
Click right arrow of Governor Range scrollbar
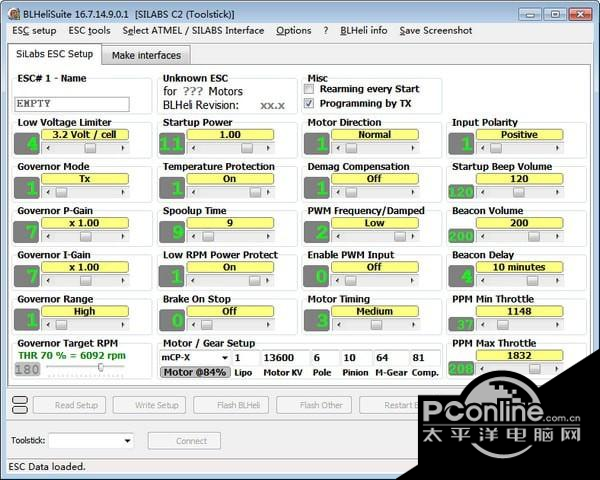tap(123, 325)
